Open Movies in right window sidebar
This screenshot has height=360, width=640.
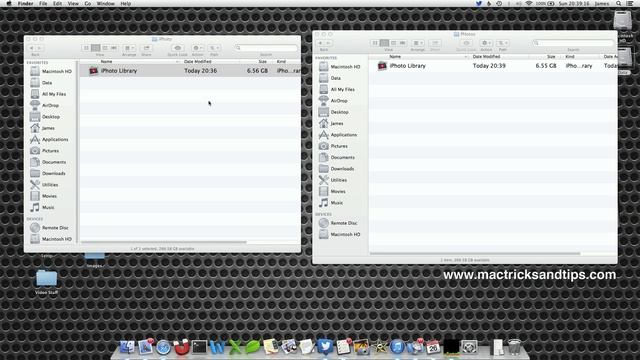[x=332, y=191]
